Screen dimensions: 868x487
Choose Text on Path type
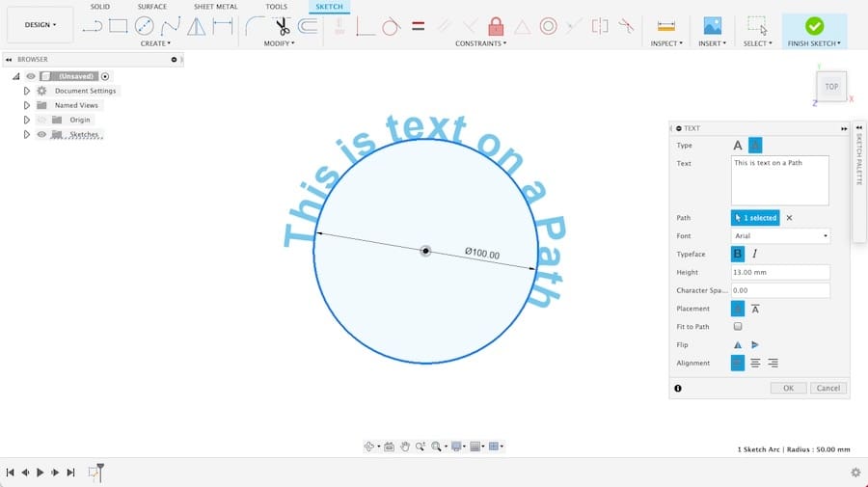point(755,146)
